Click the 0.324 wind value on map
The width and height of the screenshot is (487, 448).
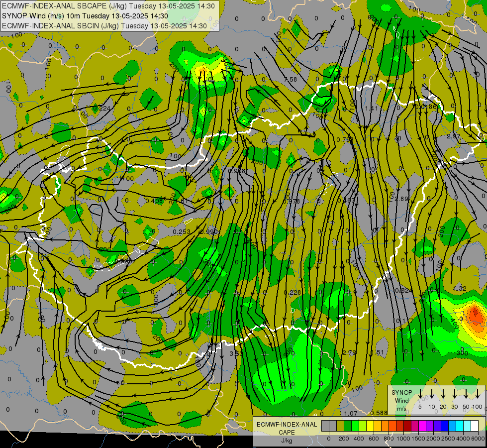point(404,290)
